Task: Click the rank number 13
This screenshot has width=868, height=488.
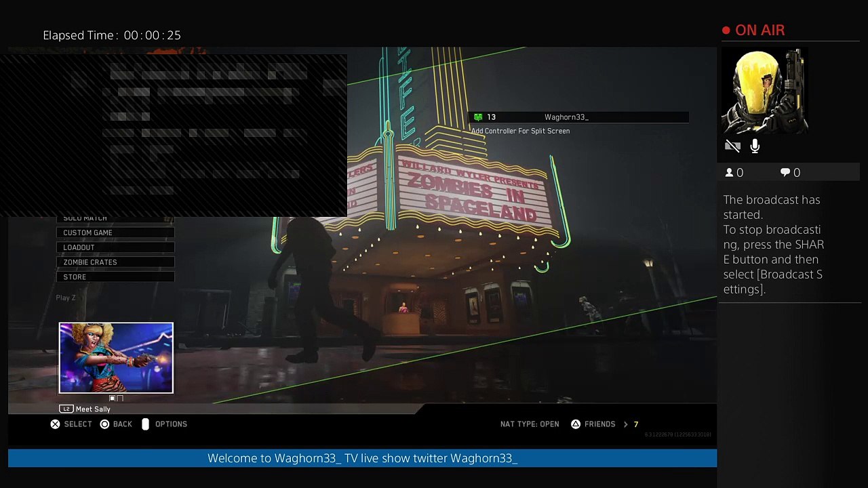Action: pyautogui.click(x=491, y=117)
